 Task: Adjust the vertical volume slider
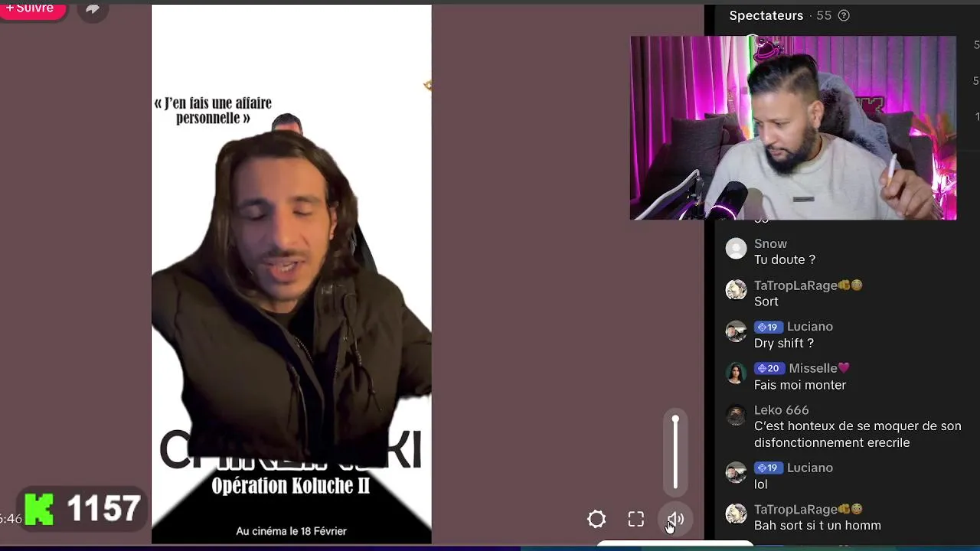point(675,452)
